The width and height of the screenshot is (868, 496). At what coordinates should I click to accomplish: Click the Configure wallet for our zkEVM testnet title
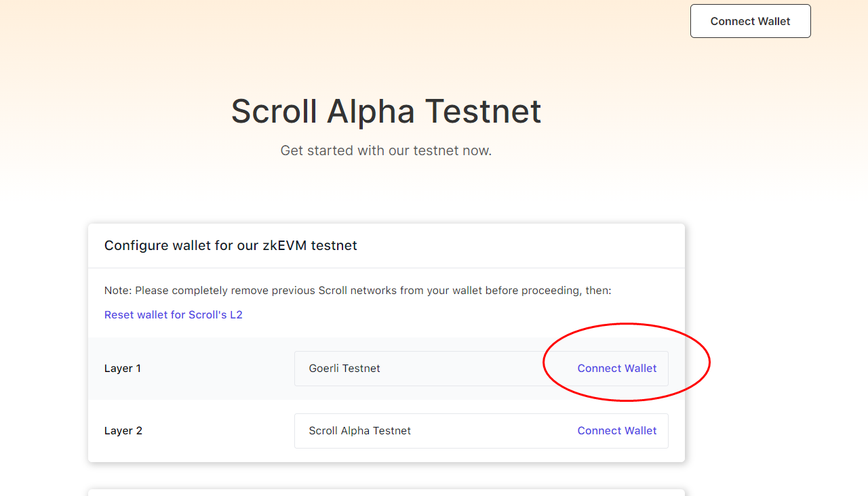coord(231,245)
